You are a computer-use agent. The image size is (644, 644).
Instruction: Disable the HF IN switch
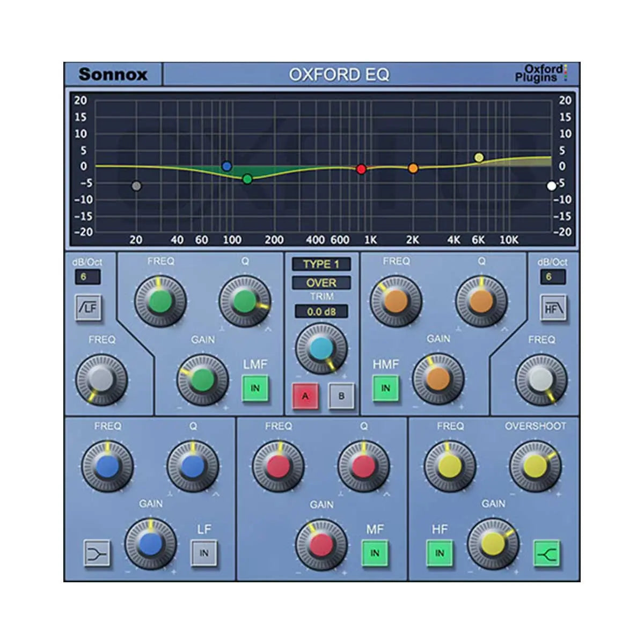coord(441,552)
